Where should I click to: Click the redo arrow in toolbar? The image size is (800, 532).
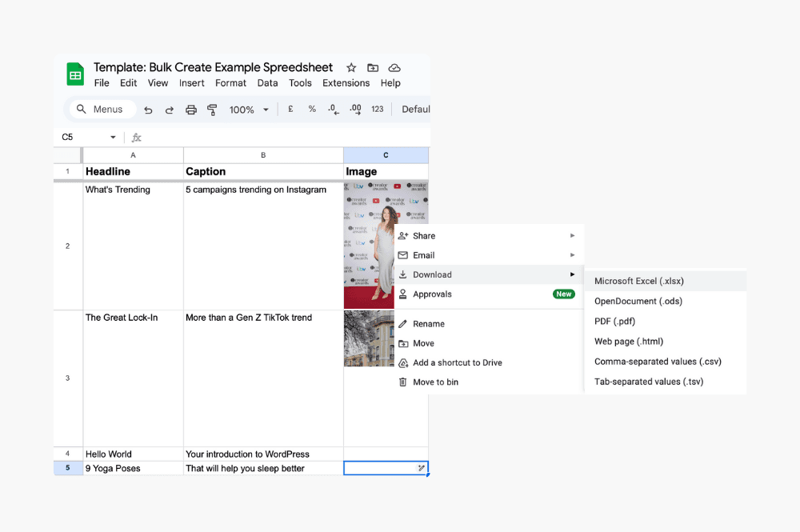[170, 110]
